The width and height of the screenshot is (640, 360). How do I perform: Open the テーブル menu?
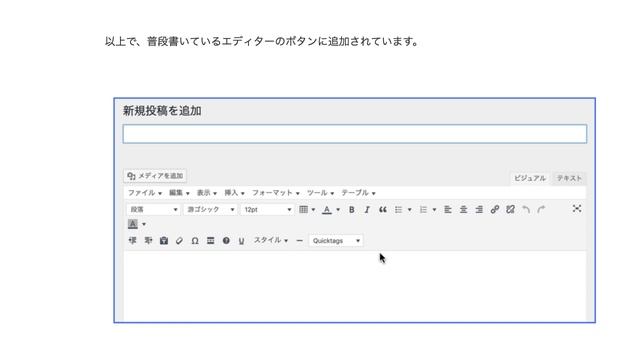click(x=358, y=193)
